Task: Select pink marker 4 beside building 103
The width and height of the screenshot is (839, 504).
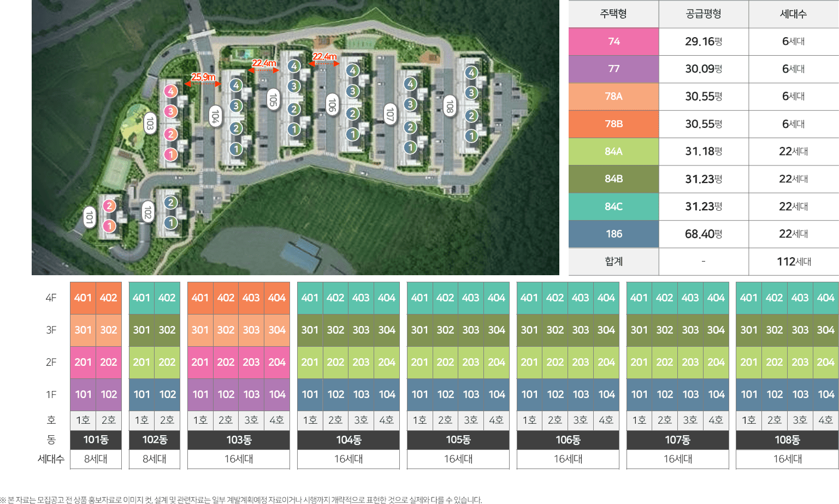Action: point(170,91)
